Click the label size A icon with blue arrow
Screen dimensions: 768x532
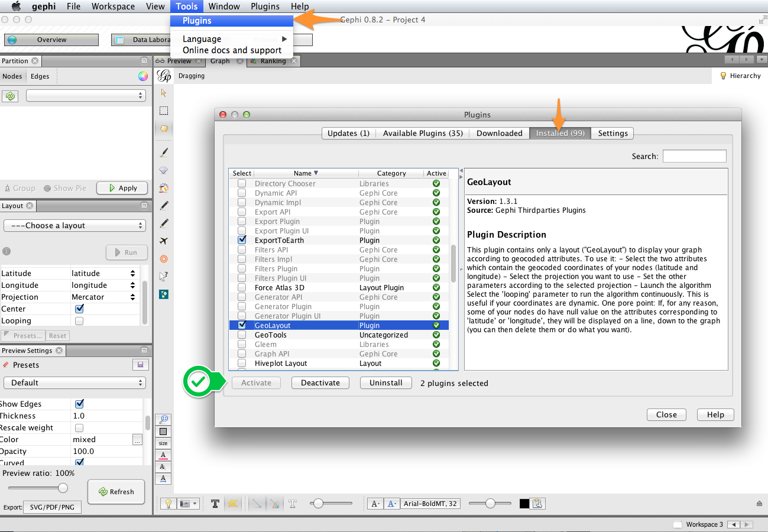pos(163,479)
